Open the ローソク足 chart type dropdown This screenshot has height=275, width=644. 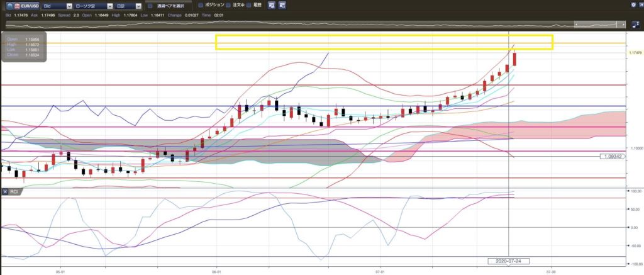(94, 6)
